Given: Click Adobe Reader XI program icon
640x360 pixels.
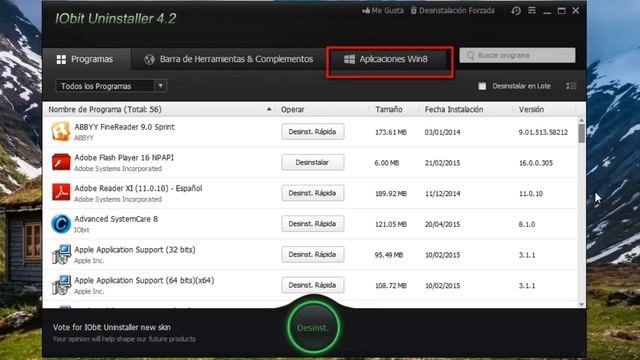Looking at the screenshot, I should coord(61,193).
